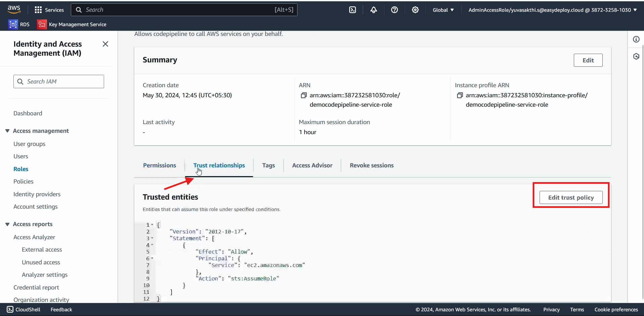Viewport: 644px width, 316px height.
Task: Open Access Analyzer
Action: pyautogui.click(x=34, y=237)
